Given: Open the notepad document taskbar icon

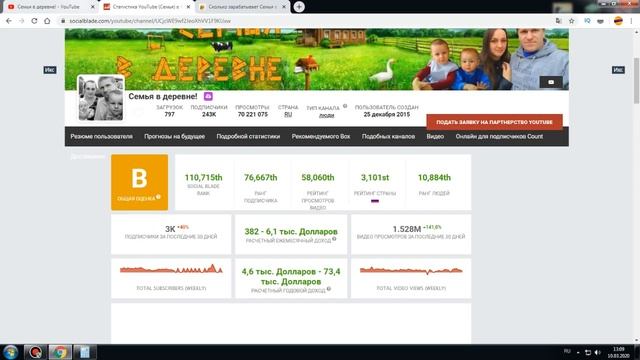Looking at the screenshot, I should coord(85,352).
